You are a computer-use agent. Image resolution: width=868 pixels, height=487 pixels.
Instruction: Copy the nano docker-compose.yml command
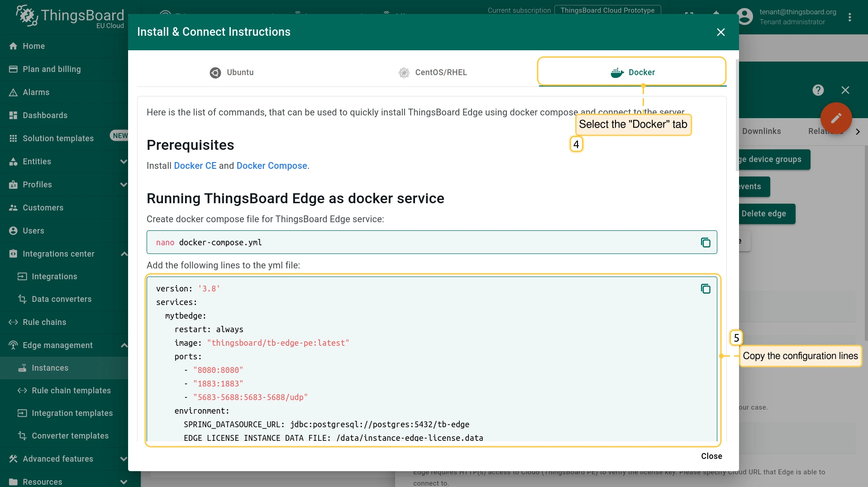[x=705, y=243]
